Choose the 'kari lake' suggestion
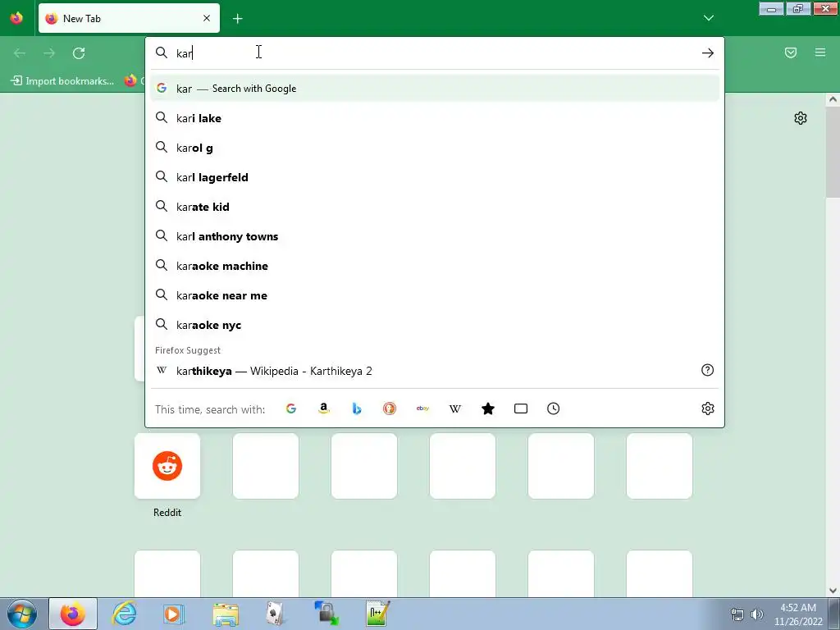Viewport: 840px width, 630px height. tap(435, 118)
